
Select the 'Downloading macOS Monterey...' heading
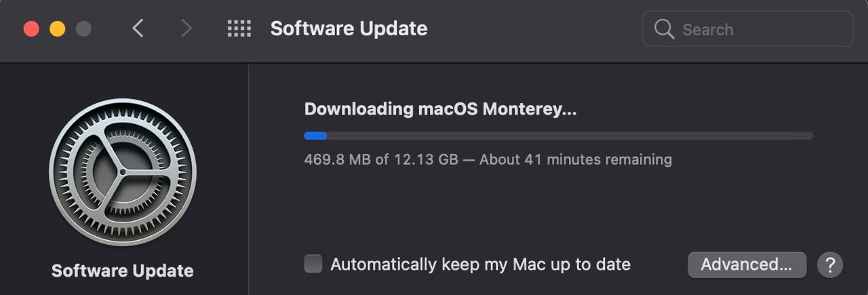pyautogui.click(x=440, y=109)
